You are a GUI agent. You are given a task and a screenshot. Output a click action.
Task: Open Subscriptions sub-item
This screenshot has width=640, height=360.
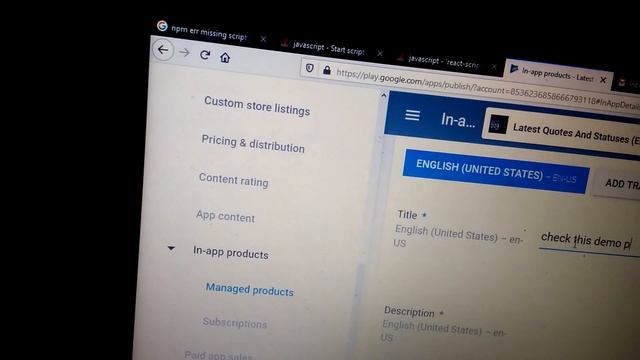coord(235,323)
